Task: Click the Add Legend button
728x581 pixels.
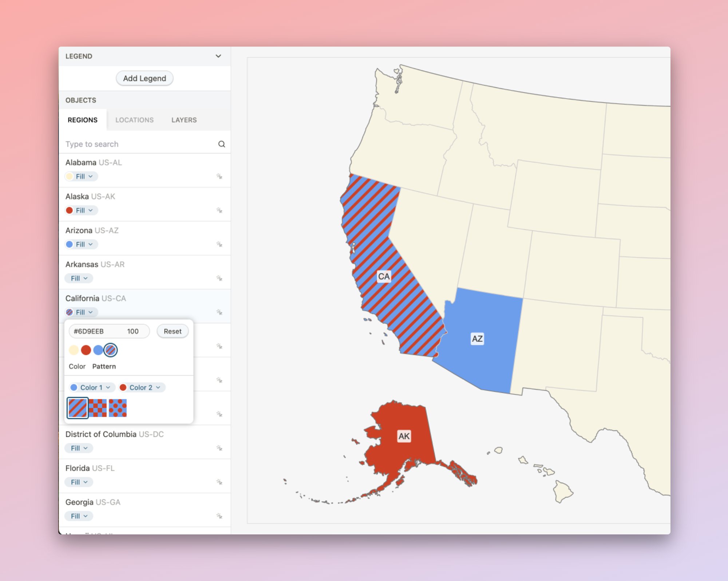Action: coord(145,78)
